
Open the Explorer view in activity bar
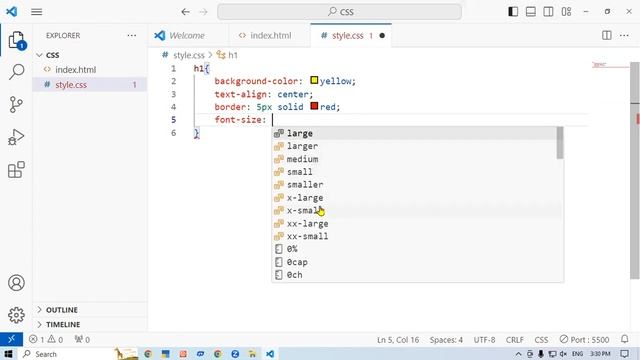coord(16,40)
